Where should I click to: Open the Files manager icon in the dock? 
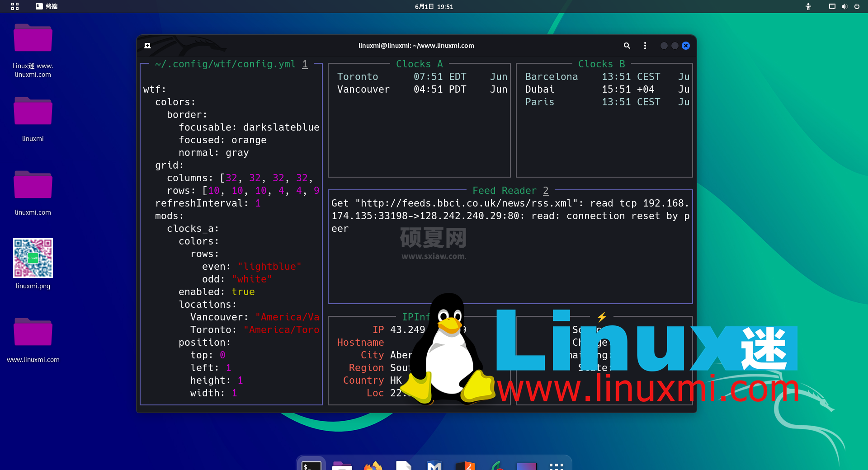[342, 465]
